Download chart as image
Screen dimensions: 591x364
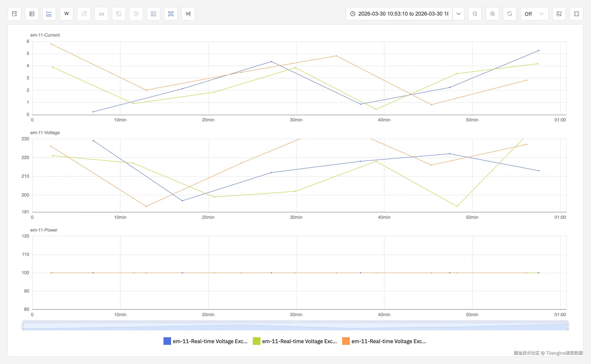click(559, 14)
